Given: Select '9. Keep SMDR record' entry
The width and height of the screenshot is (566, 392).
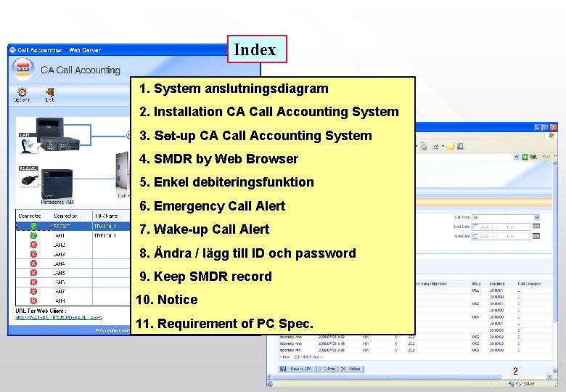Looking at the screenshot, I should 205,277.
